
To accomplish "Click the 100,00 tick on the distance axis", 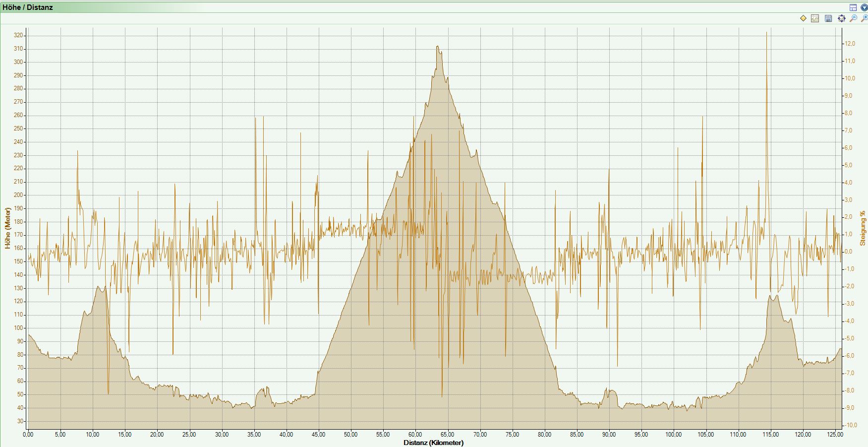I will (x=673, y=435).
